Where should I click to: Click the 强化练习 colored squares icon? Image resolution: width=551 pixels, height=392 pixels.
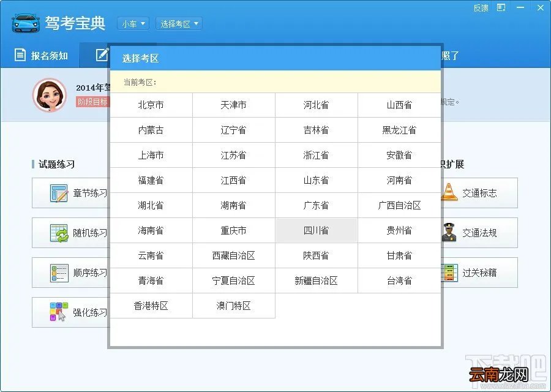tap(59, 312)
